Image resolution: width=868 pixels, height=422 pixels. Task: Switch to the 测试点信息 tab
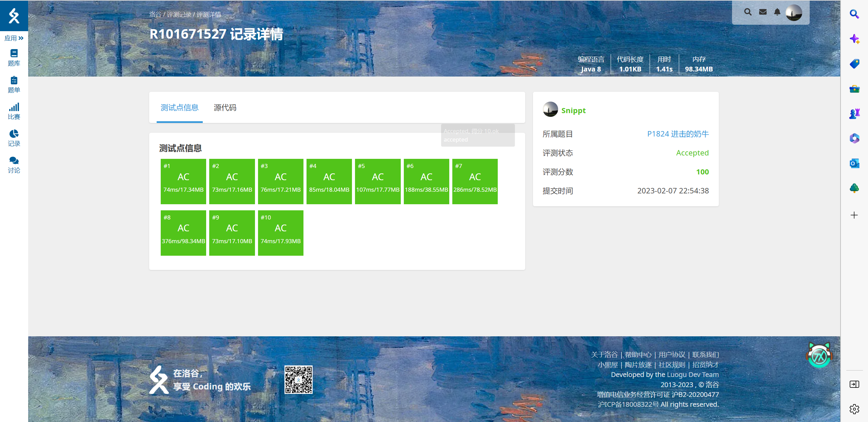(x=179, y=108)
